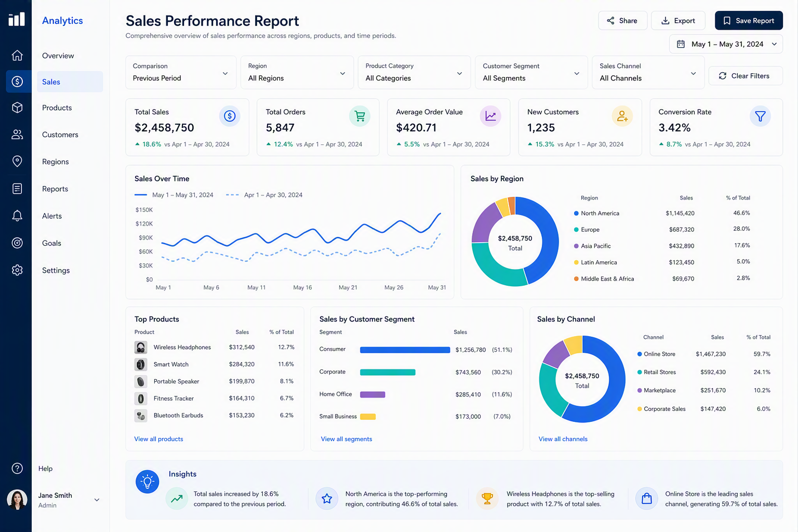Click the Insights lightbulb icon
The height and width of the screenshot is (532, 798).
tap(148, 482)
